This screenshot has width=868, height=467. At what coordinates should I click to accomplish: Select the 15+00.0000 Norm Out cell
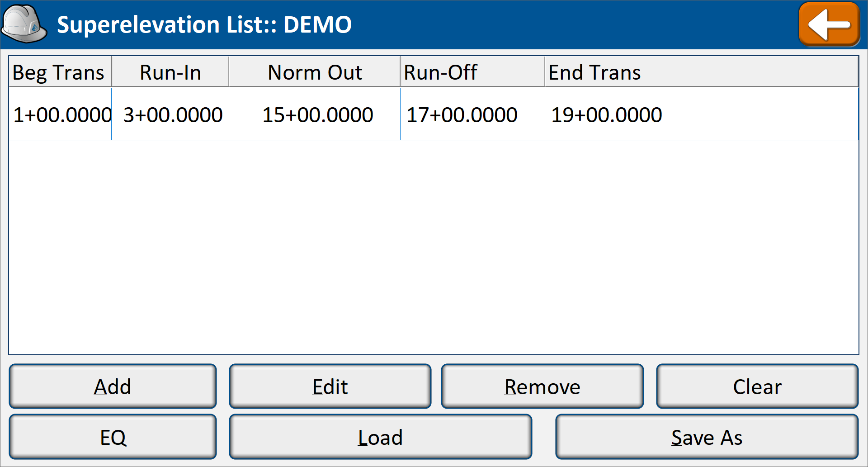315,114
